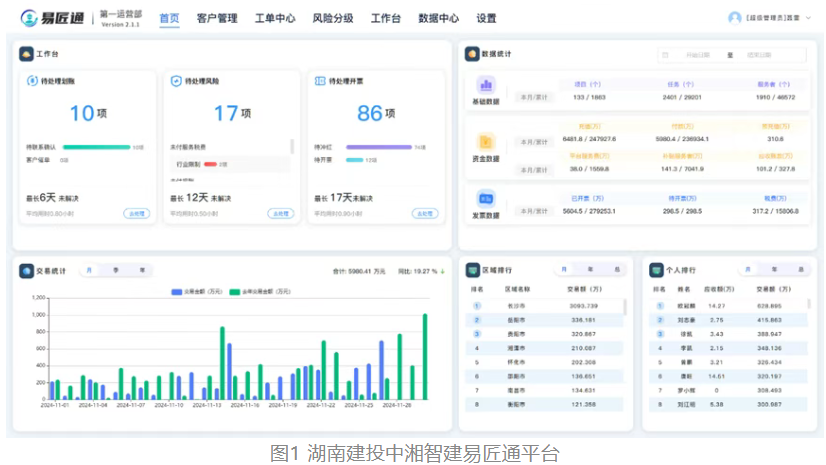This screenshot has width=826, height=465.
Task: Click 去处理 button in the 待处理风险 card
Action: [x=281, y=213]
